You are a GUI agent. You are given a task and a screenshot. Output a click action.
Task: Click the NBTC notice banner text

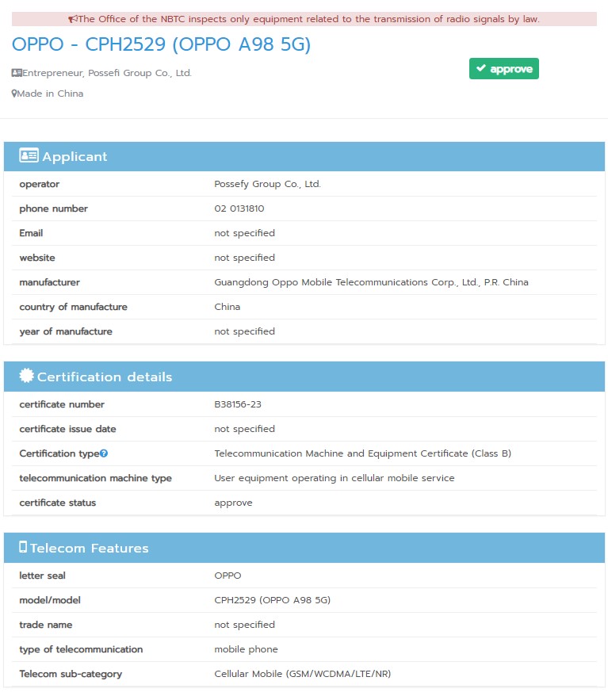309,19
